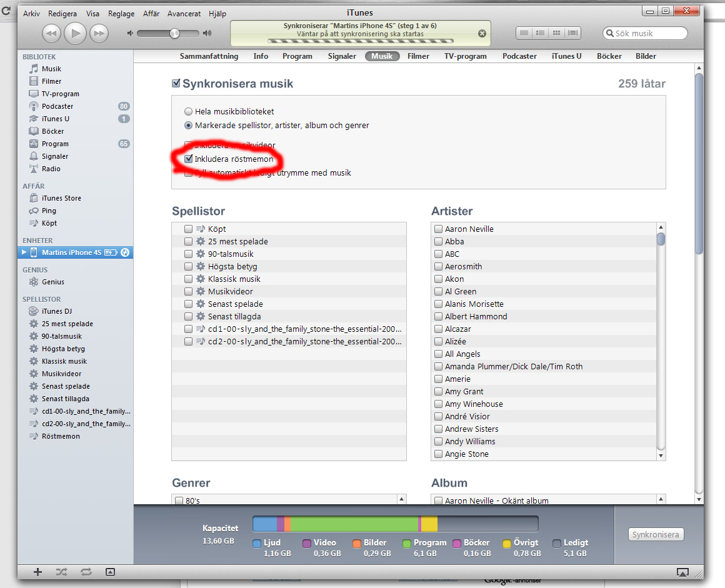Open AirPlay speaker options
The height and width of the screenshot is (588, 725).
click(x=682, y=572)
